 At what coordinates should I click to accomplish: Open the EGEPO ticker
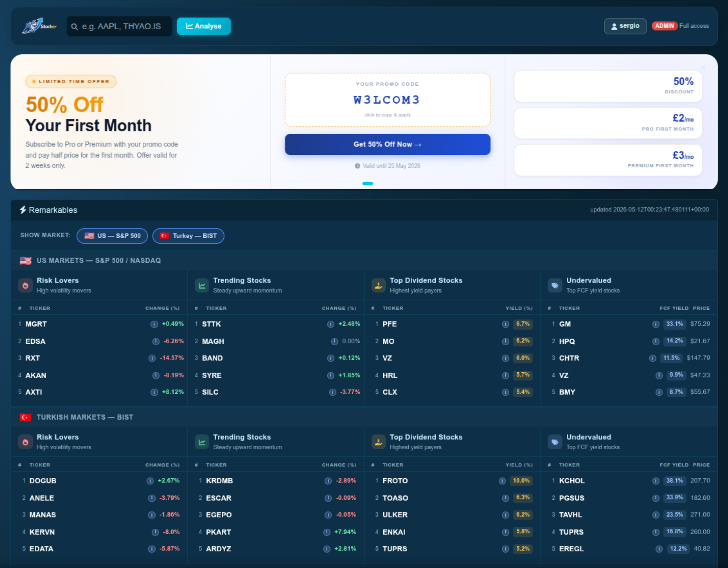click(x=219, y=515)
